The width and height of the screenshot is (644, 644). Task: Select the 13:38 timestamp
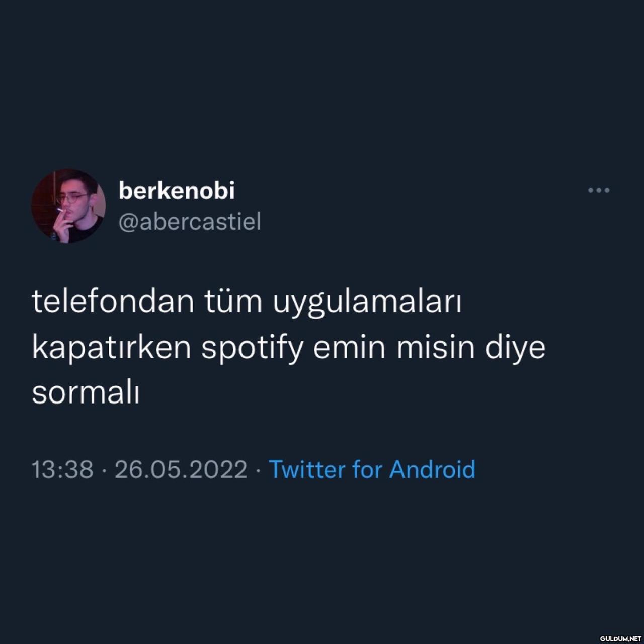point(62,469)
